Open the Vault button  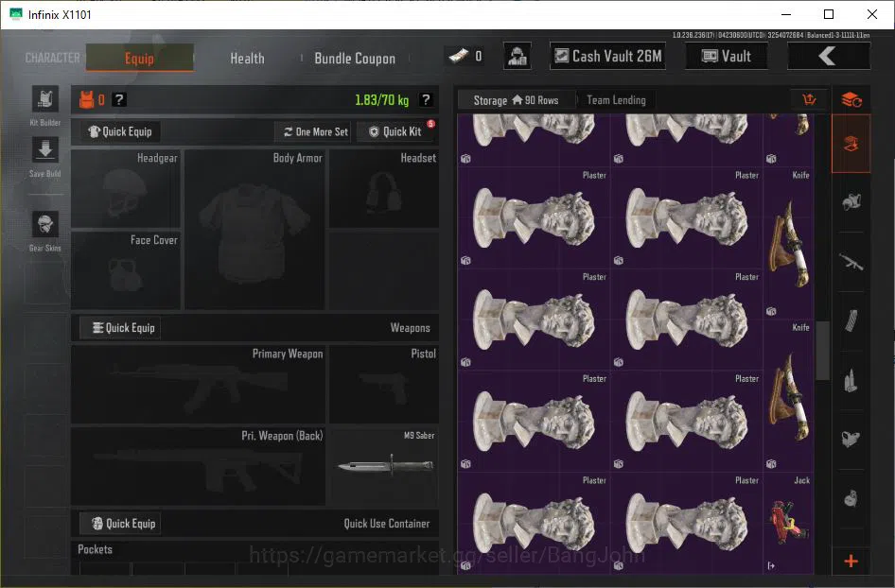(727, 56)
